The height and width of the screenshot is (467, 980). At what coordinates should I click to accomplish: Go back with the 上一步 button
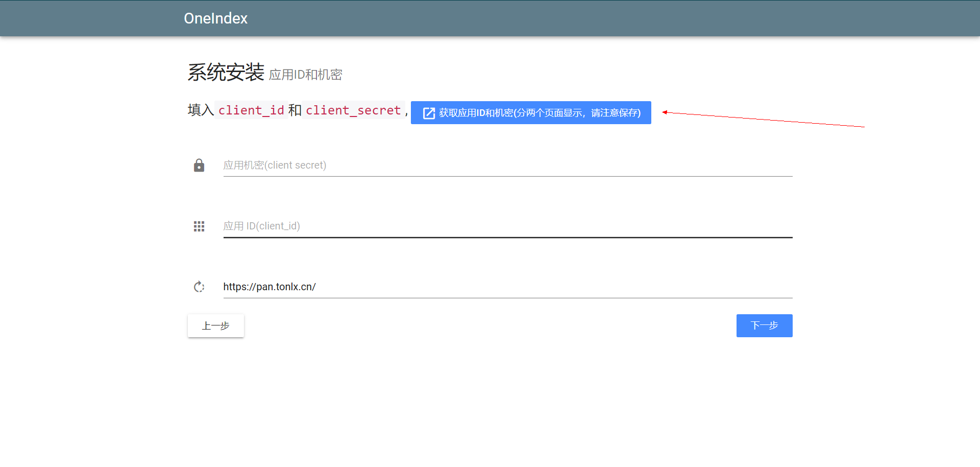point(216,325)
